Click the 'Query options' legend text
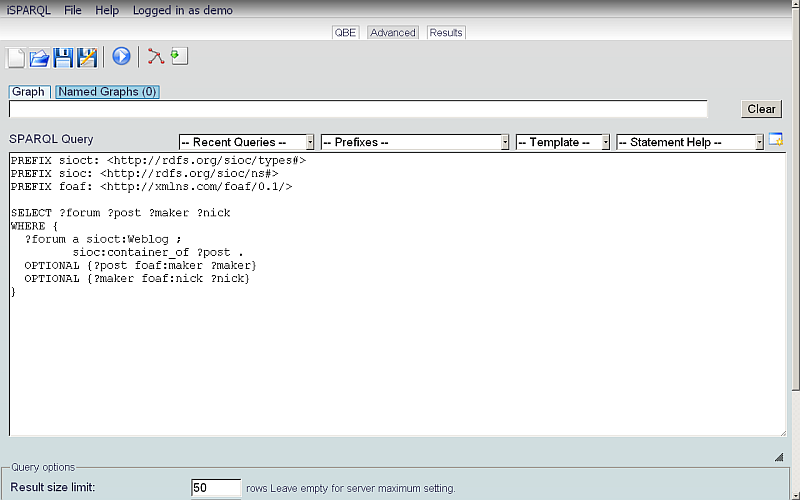800x500 pixels. (x=43, y=467)
